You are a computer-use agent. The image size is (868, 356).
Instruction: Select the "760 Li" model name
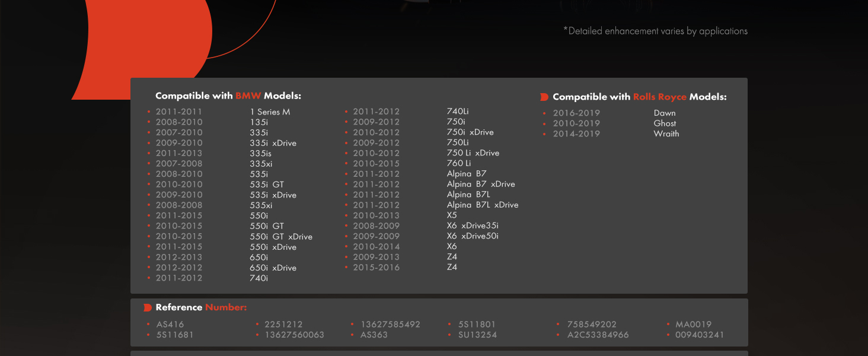[x=459, y=163]
